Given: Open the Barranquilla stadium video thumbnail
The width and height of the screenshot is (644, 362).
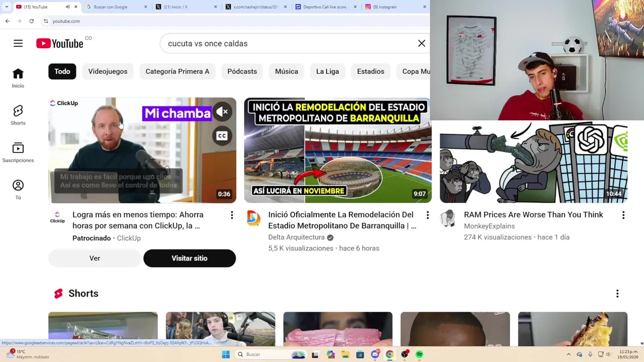Looking at the screenshot, I should 338,150.
